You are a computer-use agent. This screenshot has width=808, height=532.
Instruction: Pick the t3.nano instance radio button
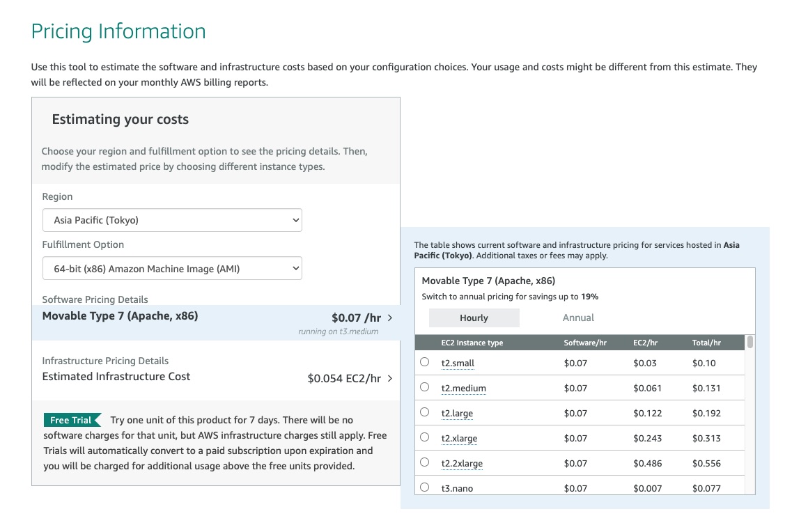425,487
